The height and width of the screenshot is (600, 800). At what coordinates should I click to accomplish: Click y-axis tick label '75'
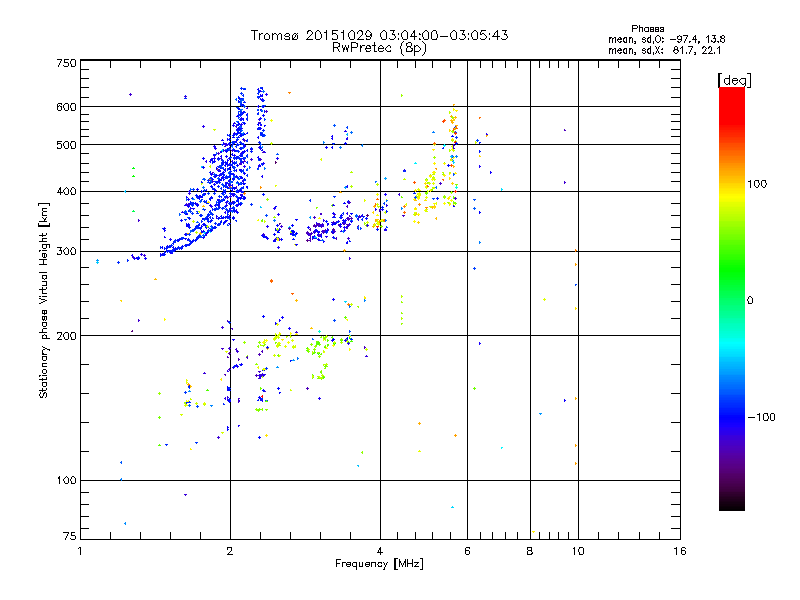(x=70, y=536)
